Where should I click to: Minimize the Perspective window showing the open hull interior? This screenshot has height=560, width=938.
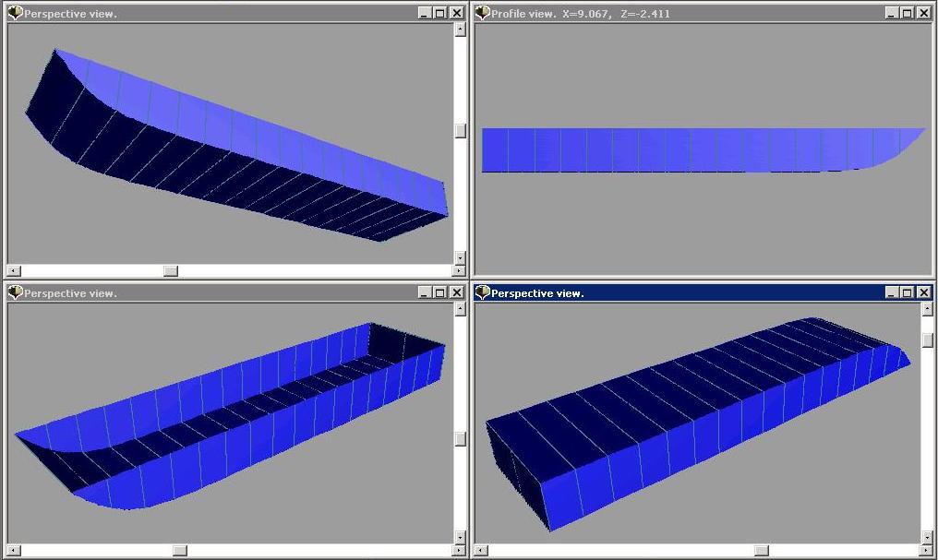[424, 292]
